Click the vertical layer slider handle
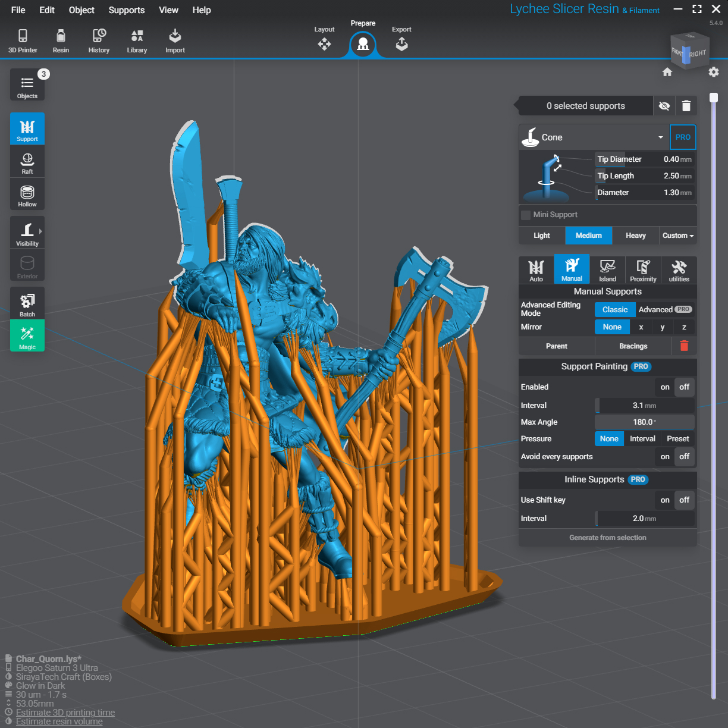Screen dimensions: 728x728 point(714,98)
